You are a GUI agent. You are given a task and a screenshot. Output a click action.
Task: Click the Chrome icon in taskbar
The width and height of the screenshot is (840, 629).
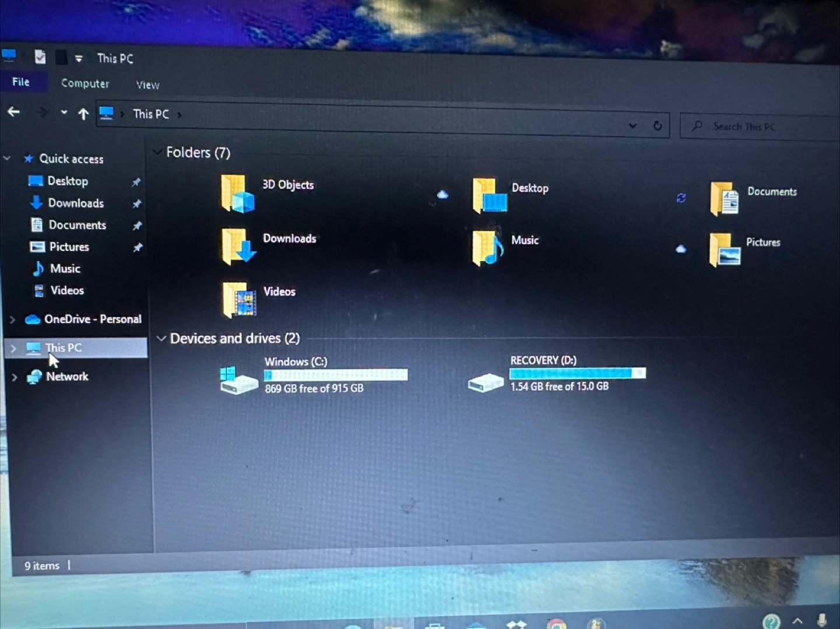point(556,624)
